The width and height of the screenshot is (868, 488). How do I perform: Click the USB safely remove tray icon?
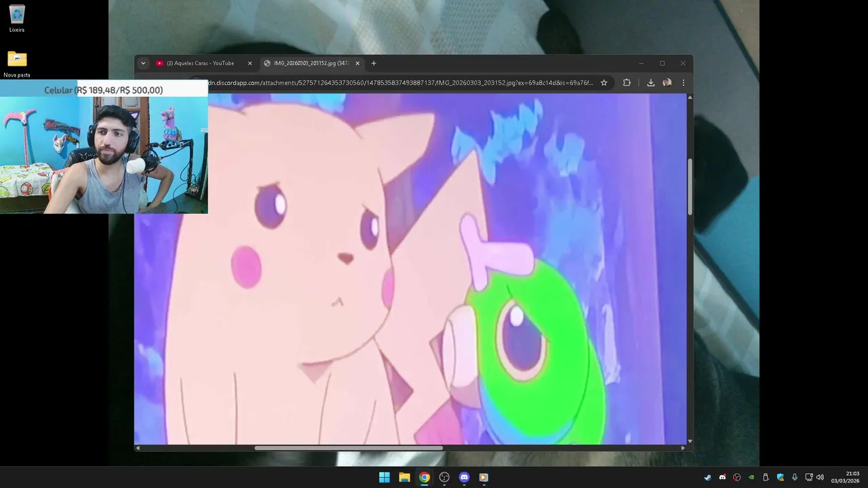(x=766, y=477)
